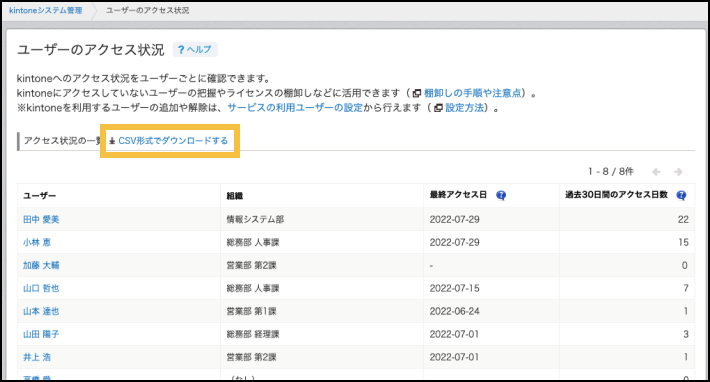Click the 1 - 8 / 8件 pager text
This screenshot has width=710, height=382.
coord(611,172)
